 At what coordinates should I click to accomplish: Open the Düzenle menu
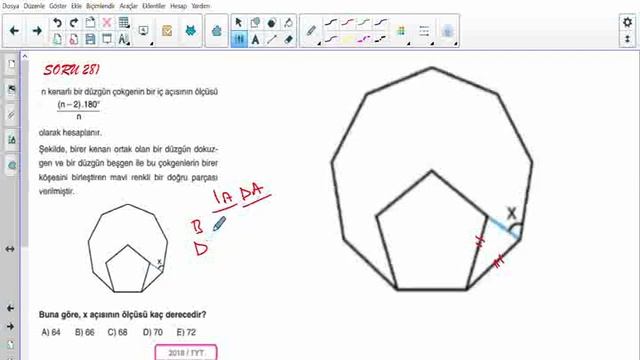[x=34, y=6]
